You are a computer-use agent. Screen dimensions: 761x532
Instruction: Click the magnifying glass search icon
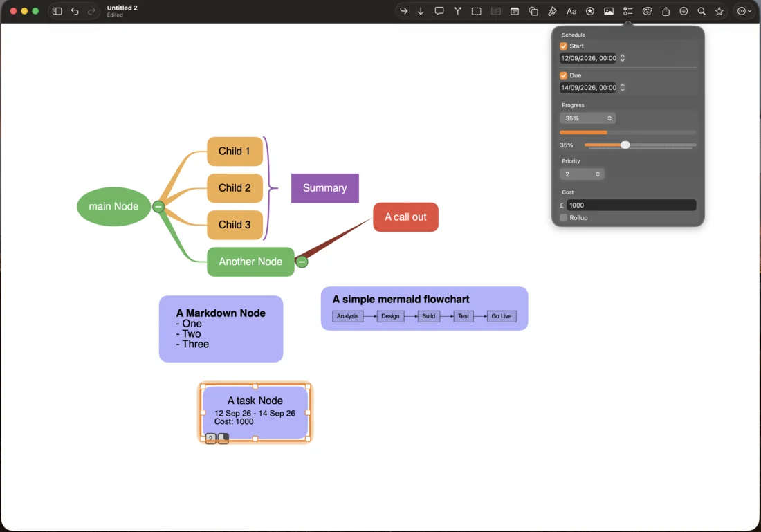pos(702,11)
